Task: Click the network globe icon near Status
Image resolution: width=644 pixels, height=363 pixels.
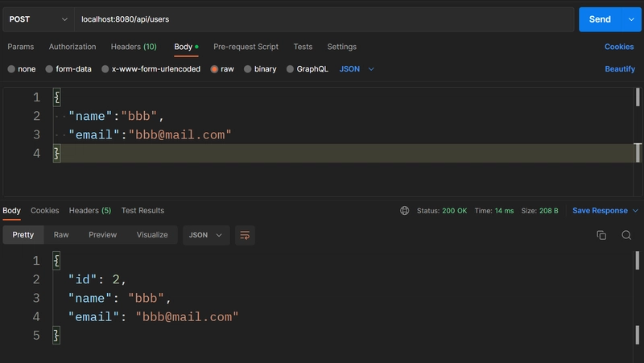Action: 405,211
